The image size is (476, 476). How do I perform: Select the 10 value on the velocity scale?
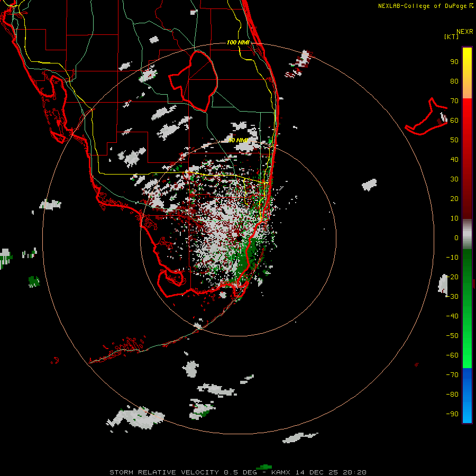click(454, 218)
